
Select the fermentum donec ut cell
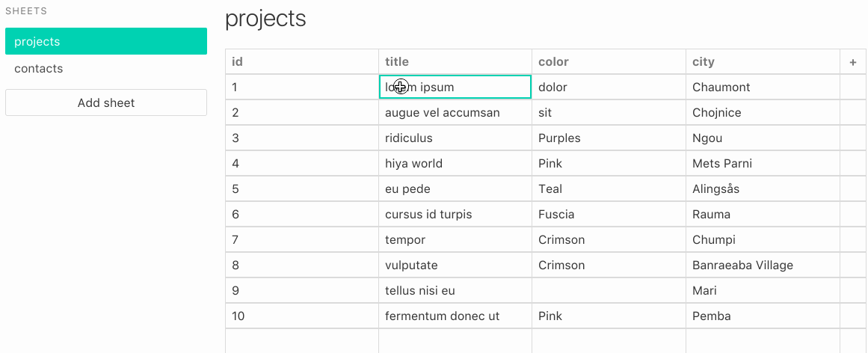(455, 316)
